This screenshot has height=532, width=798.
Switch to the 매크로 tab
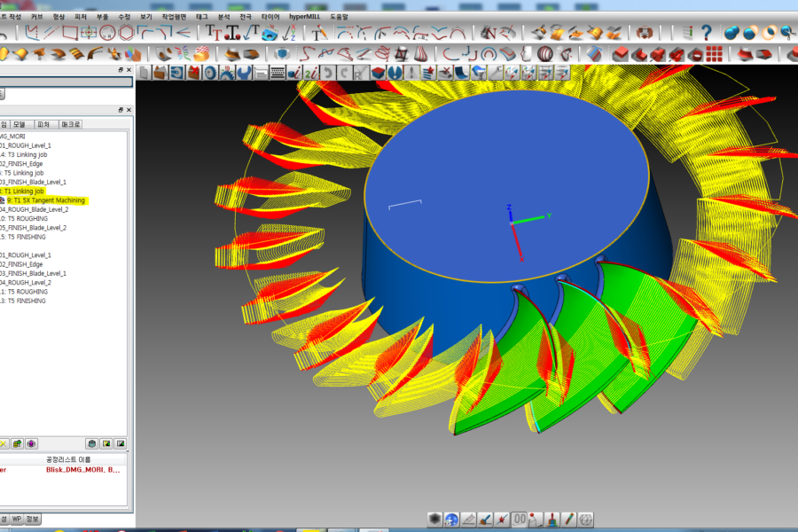pos(73,125)
